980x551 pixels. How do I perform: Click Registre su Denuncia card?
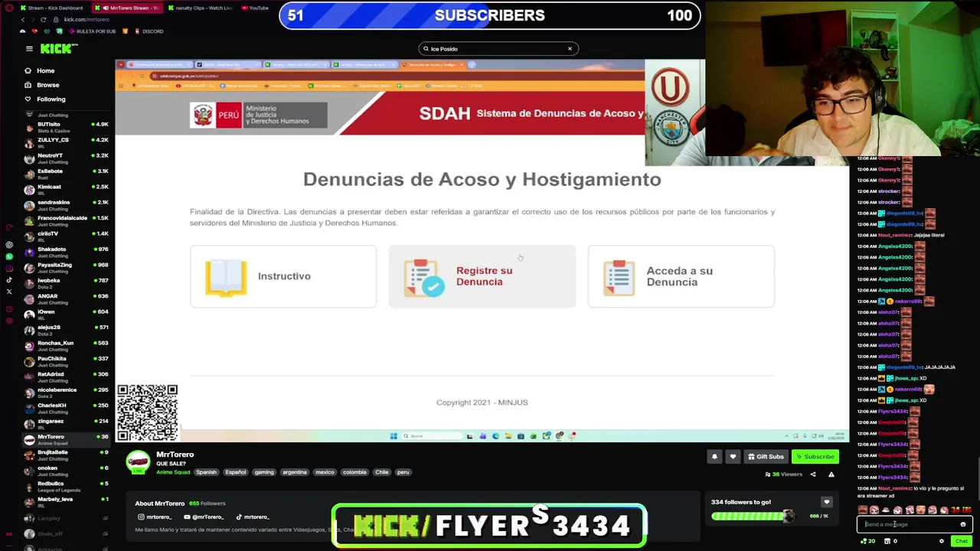coord(482,276)
